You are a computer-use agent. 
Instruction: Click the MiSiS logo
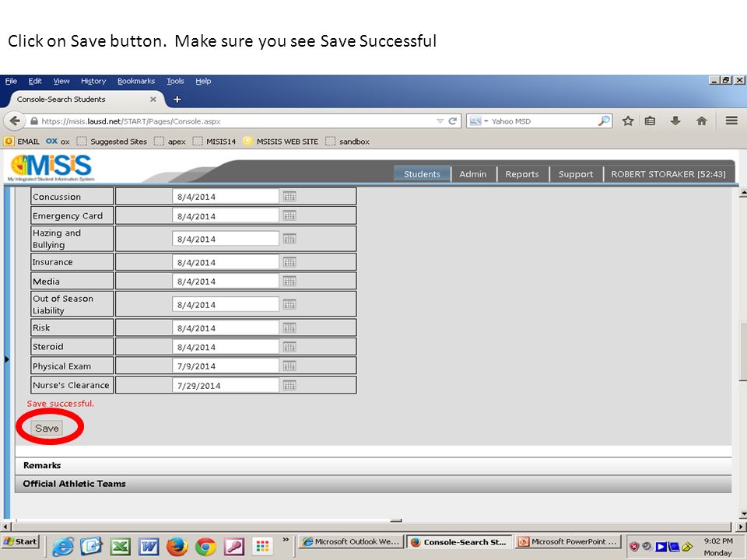click(x=51, y=167)
